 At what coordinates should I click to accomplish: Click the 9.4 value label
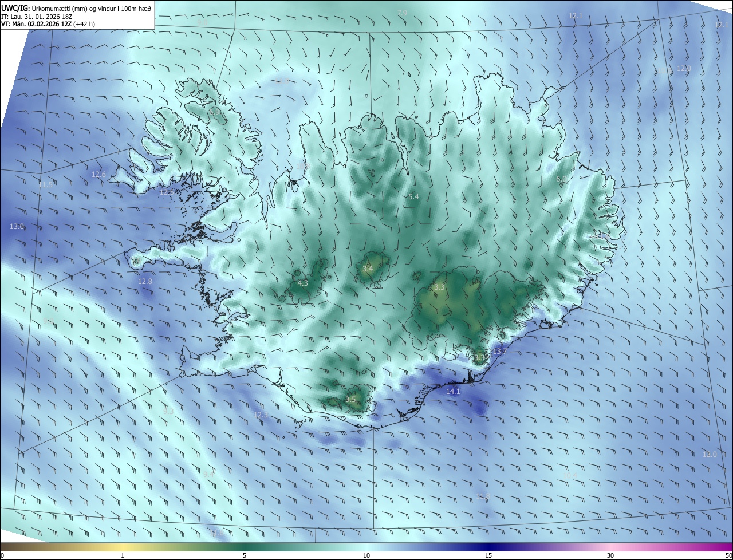(x=208, y=475)
